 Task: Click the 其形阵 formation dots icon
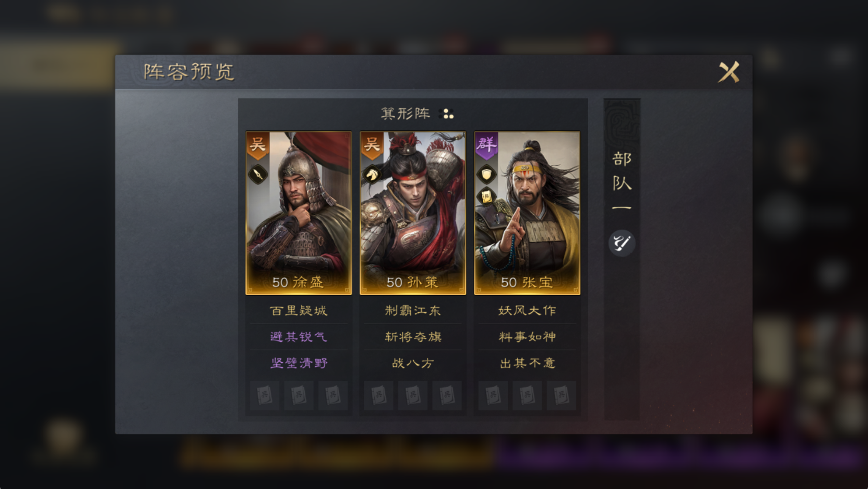446,114
